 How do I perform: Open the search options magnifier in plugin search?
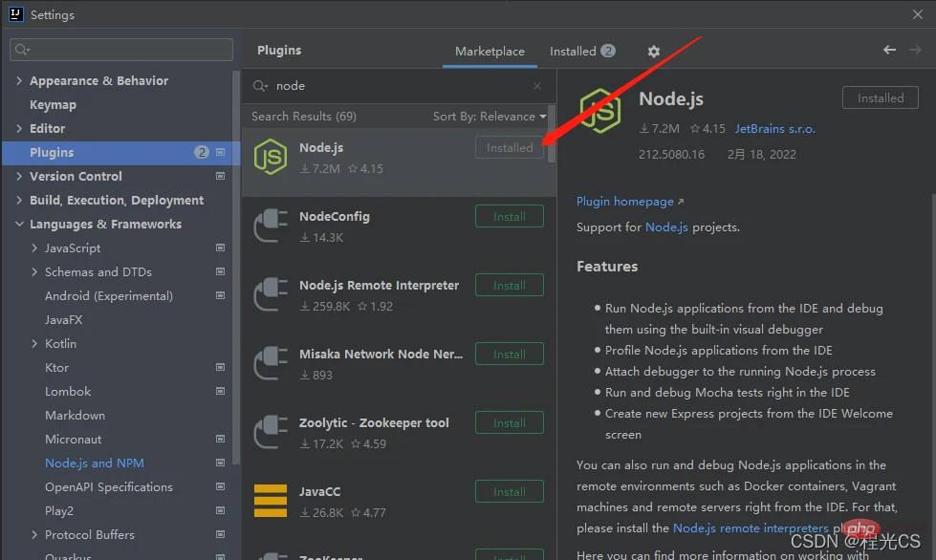pos(260,86)
